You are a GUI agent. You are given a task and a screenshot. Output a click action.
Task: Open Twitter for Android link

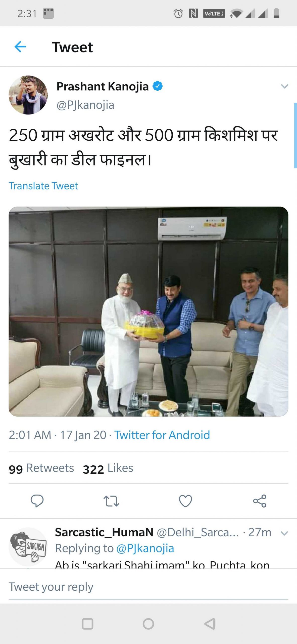(162, 435)
